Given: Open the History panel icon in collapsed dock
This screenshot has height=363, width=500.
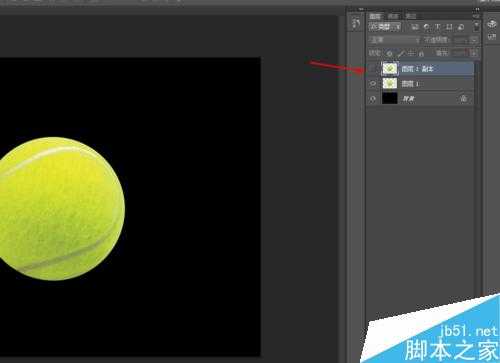Looking at the screenshot, I should 356,23.
